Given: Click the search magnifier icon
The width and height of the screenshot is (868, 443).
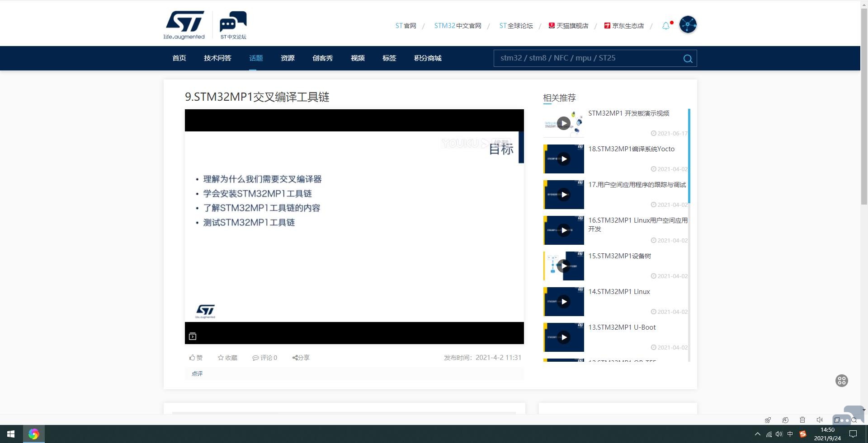Looking at the screenshot, I should click(x=688, y=58).
